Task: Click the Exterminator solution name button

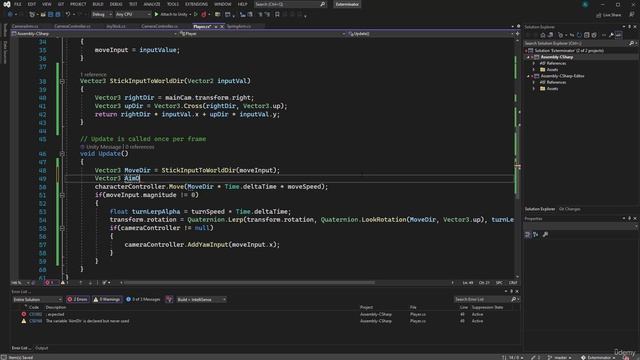Action: (347, 4)
